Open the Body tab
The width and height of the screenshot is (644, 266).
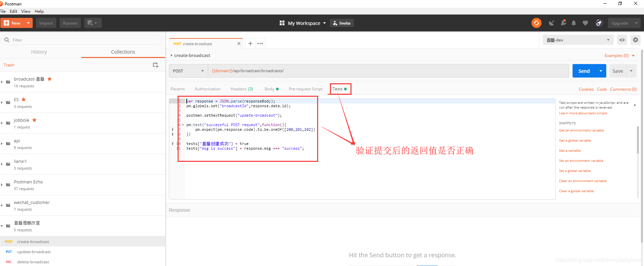click(x=271, y=89)
